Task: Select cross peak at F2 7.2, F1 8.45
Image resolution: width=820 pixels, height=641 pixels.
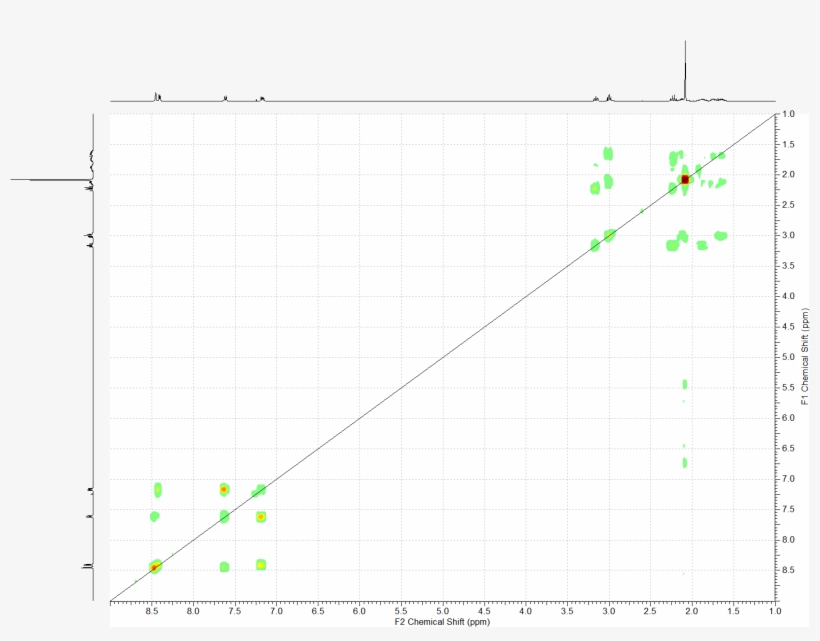Action: [x=261, y=565]
